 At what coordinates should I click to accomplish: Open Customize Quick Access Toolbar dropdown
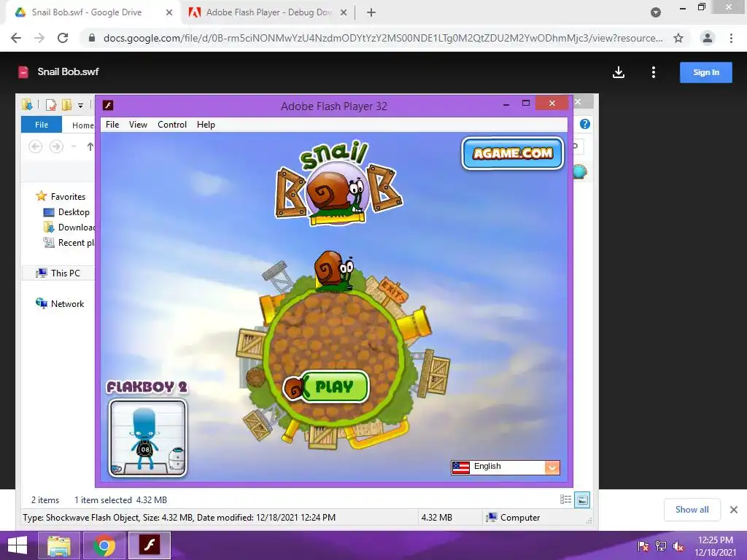click(x=80, y=105)
